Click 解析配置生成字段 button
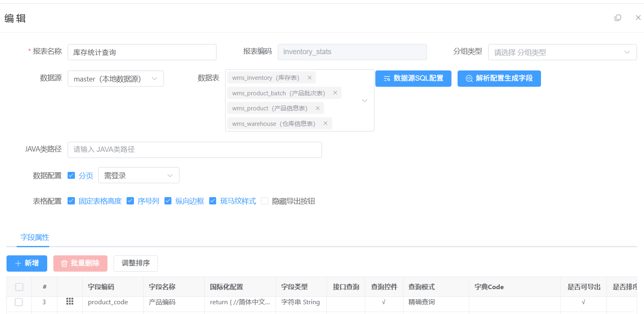Image resolution: width=644 pixels, height=314 pixels. pos(499,79)
